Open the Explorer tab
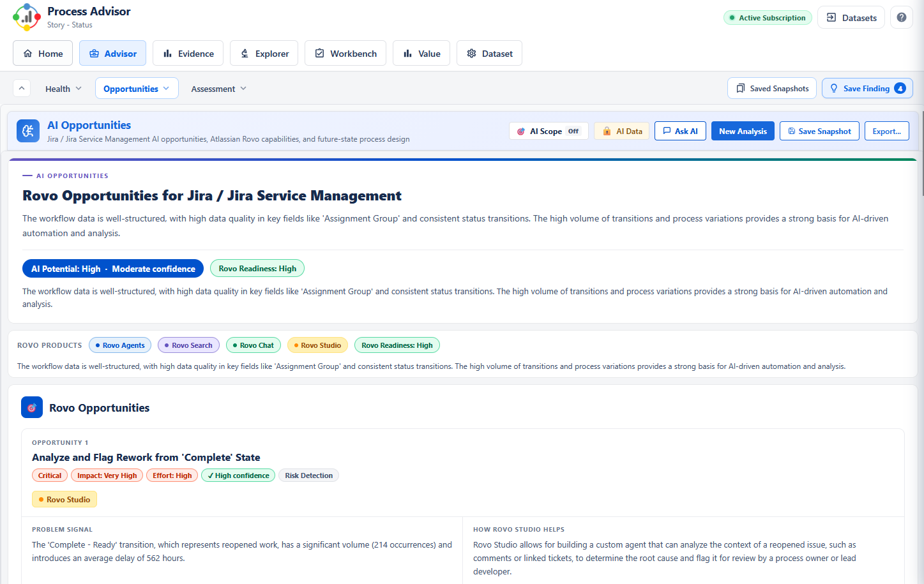 (x=264, y=53)
